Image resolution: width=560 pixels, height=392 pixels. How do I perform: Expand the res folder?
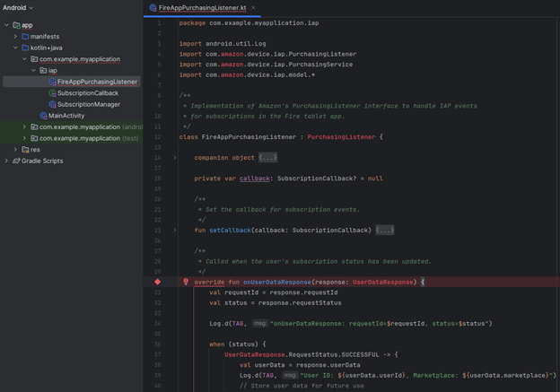[15, 149]
